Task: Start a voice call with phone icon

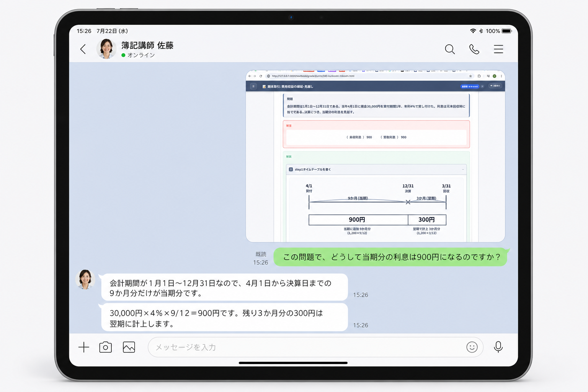Action: click(x=474, y=49)
